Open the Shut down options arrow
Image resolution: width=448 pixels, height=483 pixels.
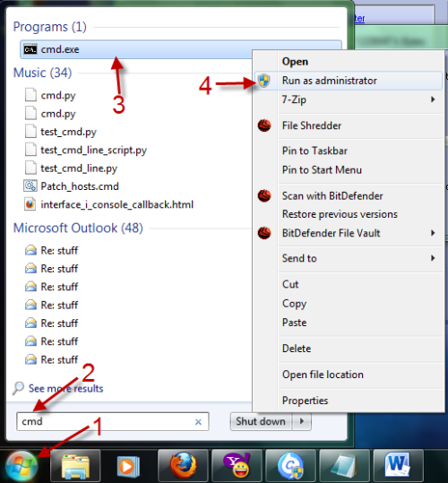(302, 421)
